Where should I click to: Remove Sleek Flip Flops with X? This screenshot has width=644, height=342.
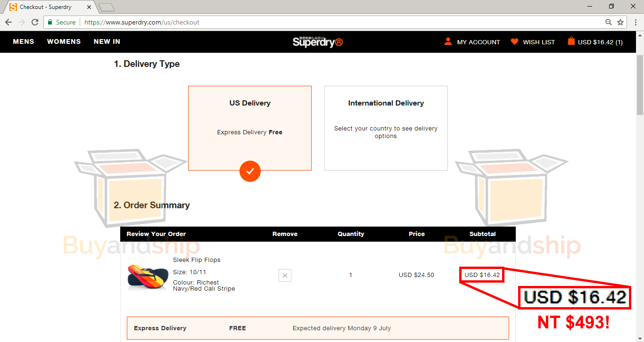point(285,275)
